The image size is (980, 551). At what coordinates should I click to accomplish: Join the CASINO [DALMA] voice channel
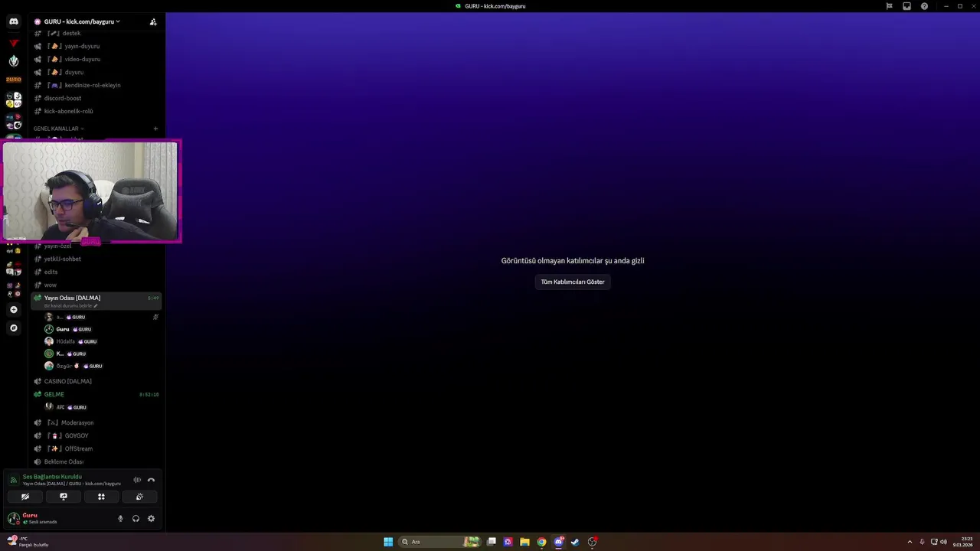[96, 381]
